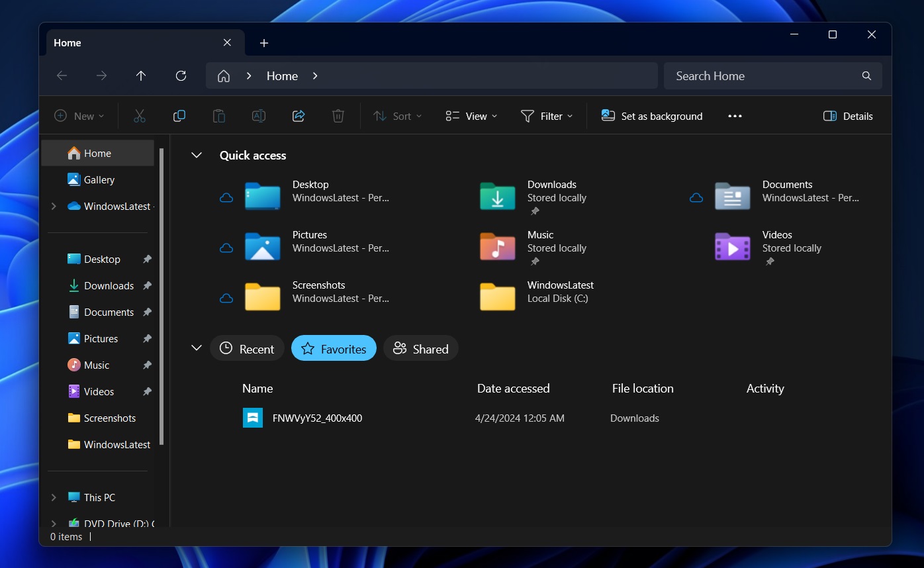The image size is (924, 568).
Task: Select Home in the navigation pane
Action: coord(98,153)
